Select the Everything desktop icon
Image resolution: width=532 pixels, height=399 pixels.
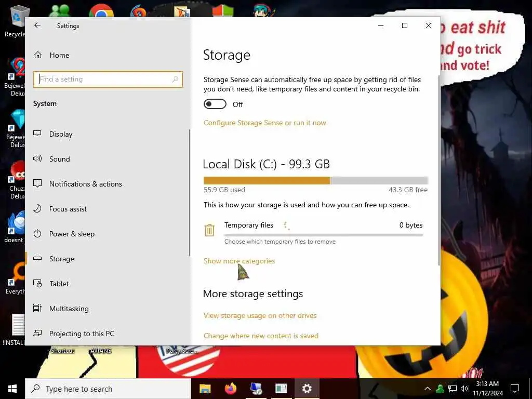(x=15, y=279)
